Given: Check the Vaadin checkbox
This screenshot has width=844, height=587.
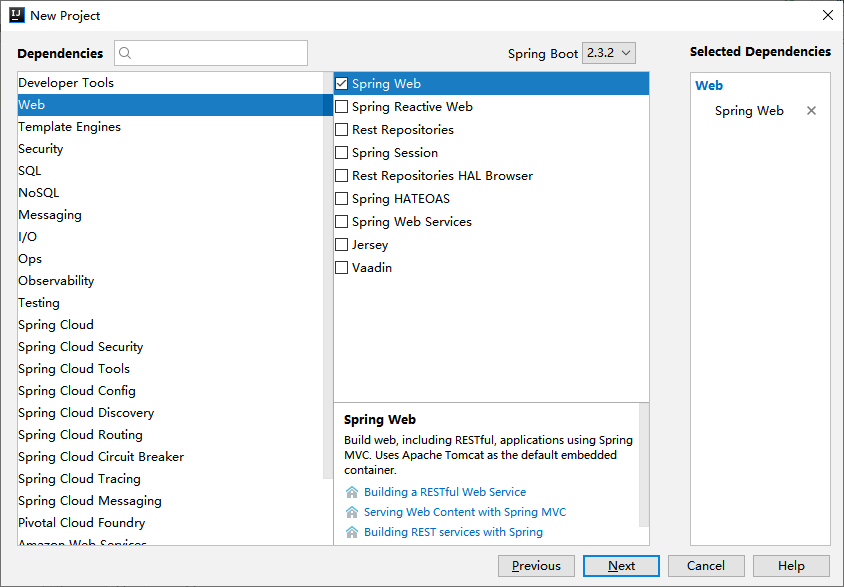Looking at the screenshot, I should pos(341,267).
